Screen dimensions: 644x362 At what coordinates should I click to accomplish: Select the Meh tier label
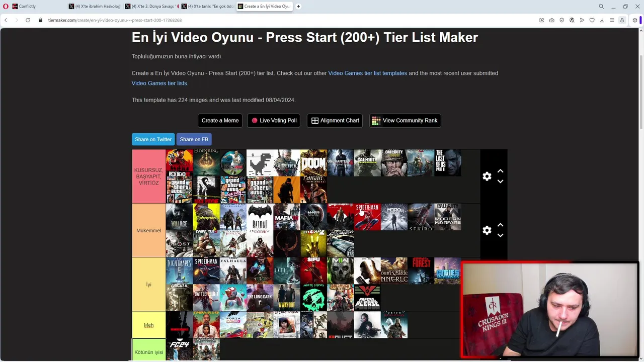(x=148, y=325)
